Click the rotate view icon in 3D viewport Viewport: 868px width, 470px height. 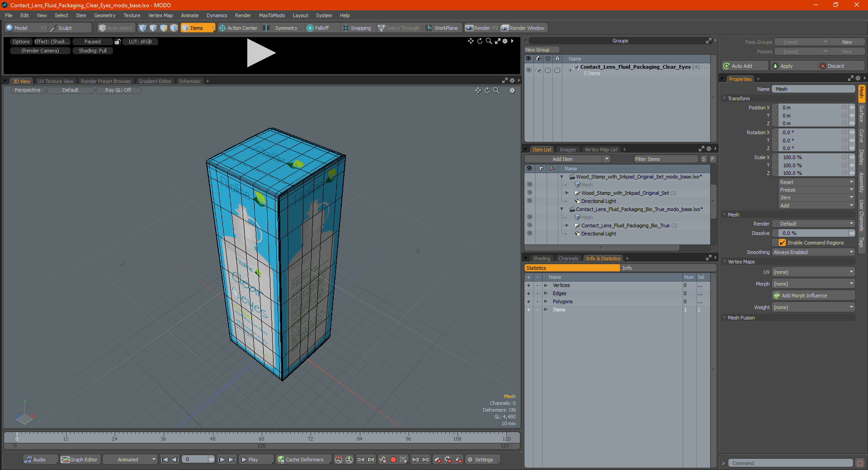(x=487, y=90)
